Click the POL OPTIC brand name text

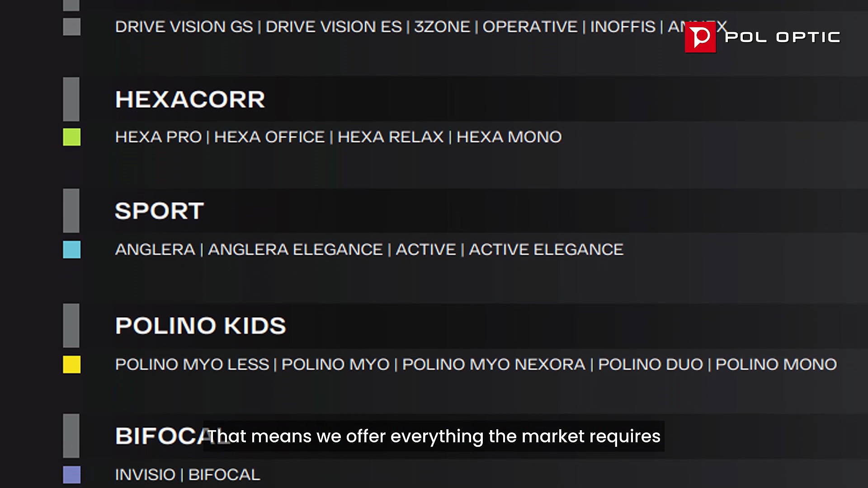[x=782, y=37]
